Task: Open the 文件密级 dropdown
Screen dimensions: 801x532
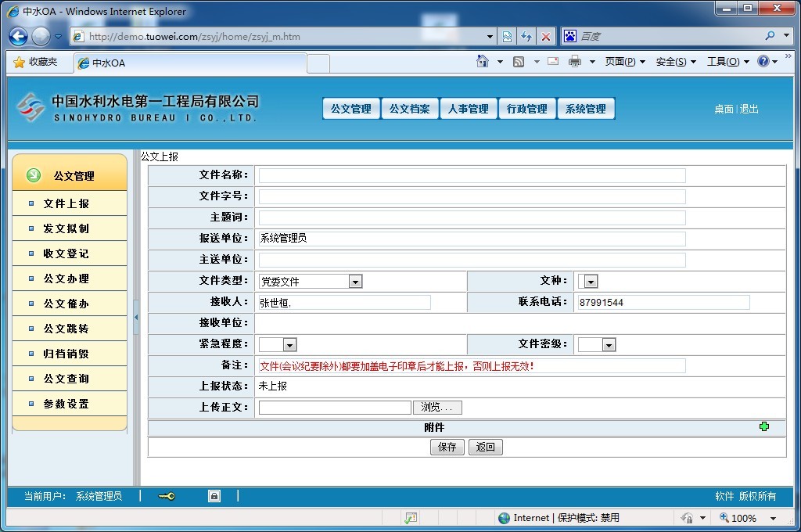Action: (x=609, y=344)
